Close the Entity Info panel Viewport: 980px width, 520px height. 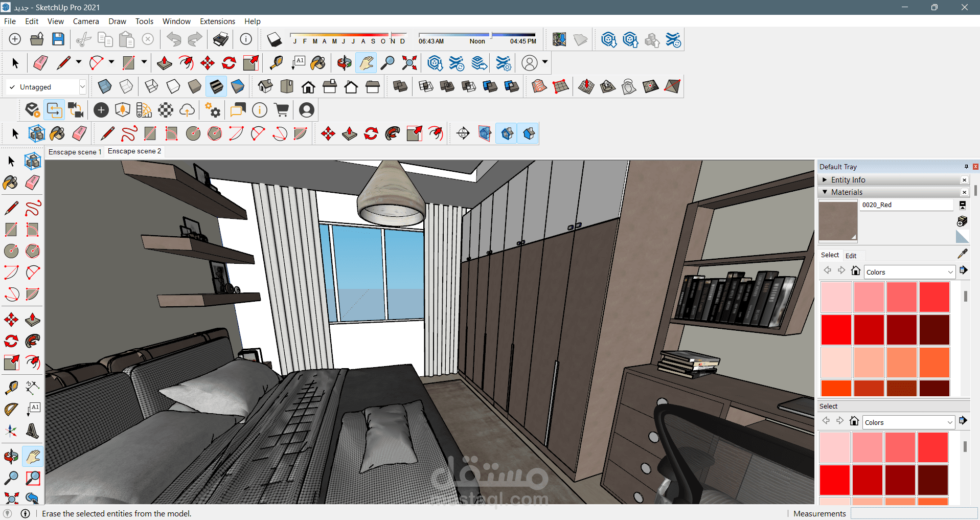[964, 180]
